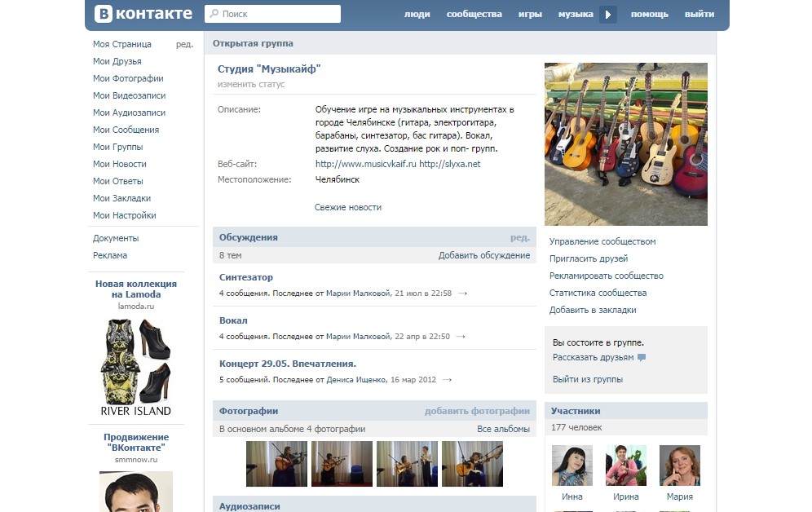Open the Обсуждения section header

249,237
